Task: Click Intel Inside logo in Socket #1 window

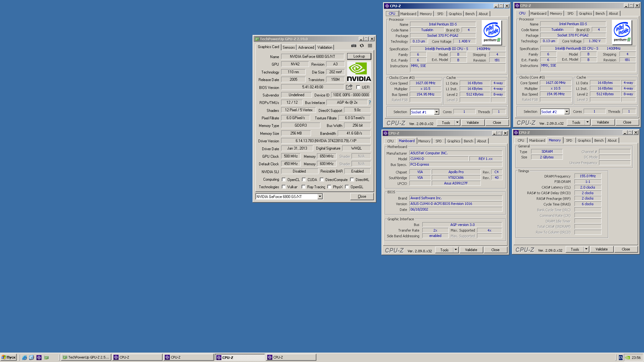Action: click(492, 33)
